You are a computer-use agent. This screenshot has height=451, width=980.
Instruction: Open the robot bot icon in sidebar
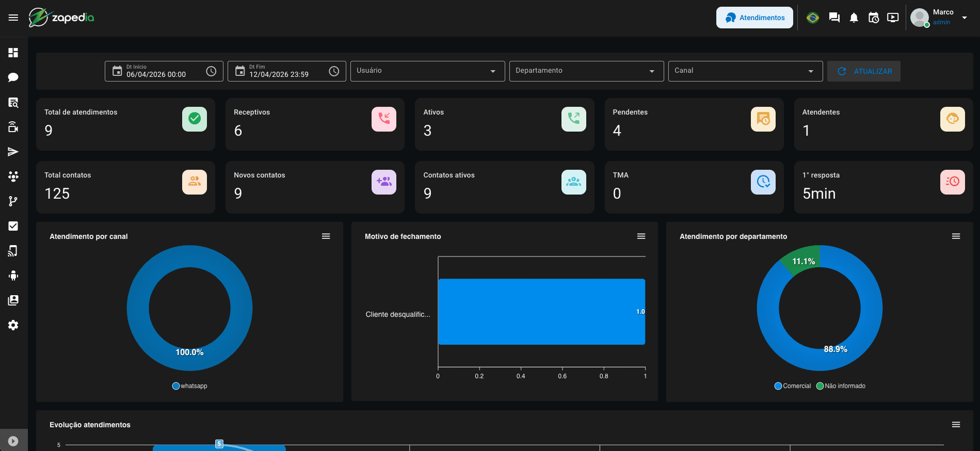click(x=13, y=276)
